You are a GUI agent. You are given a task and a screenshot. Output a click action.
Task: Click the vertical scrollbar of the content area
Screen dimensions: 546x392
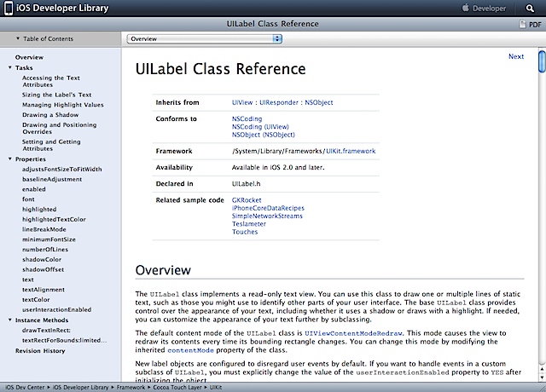coord(541,213)
